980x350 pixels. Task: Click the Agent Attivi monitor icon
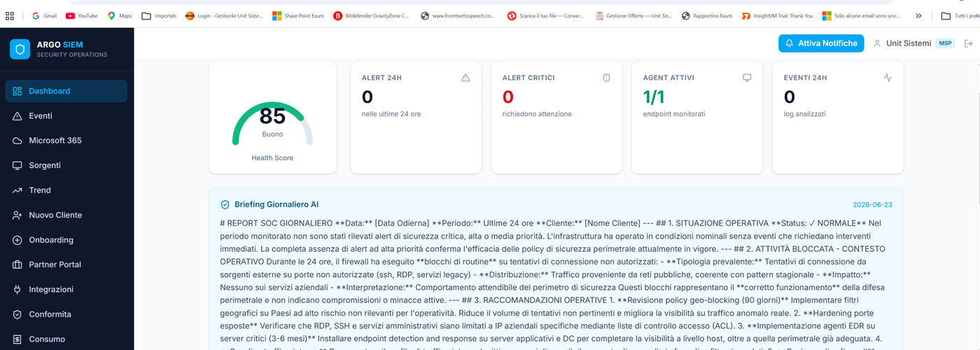click(x=747, y=78)
